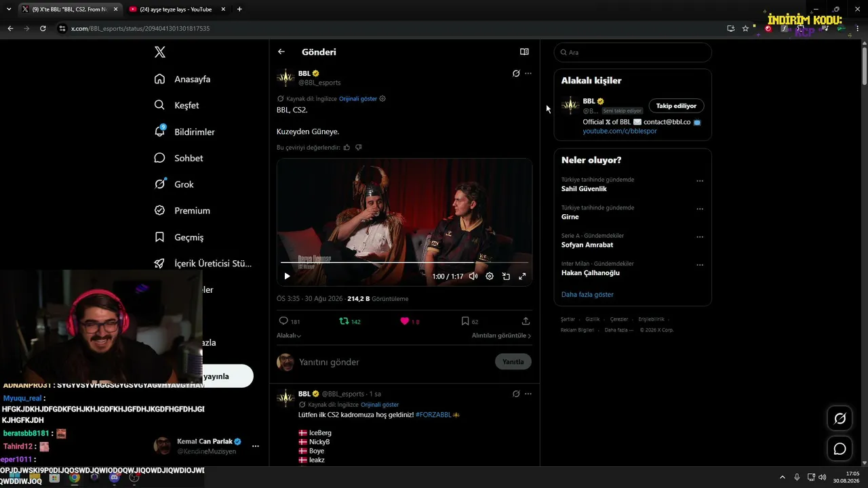Open reader view icon beside Gönderi
The image size is (868, 488).
coord(524,52)
